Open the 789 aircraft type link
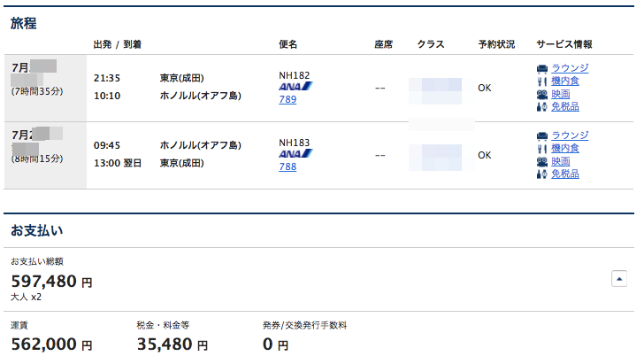Screen dimensions: 644x356 (287, 99)
